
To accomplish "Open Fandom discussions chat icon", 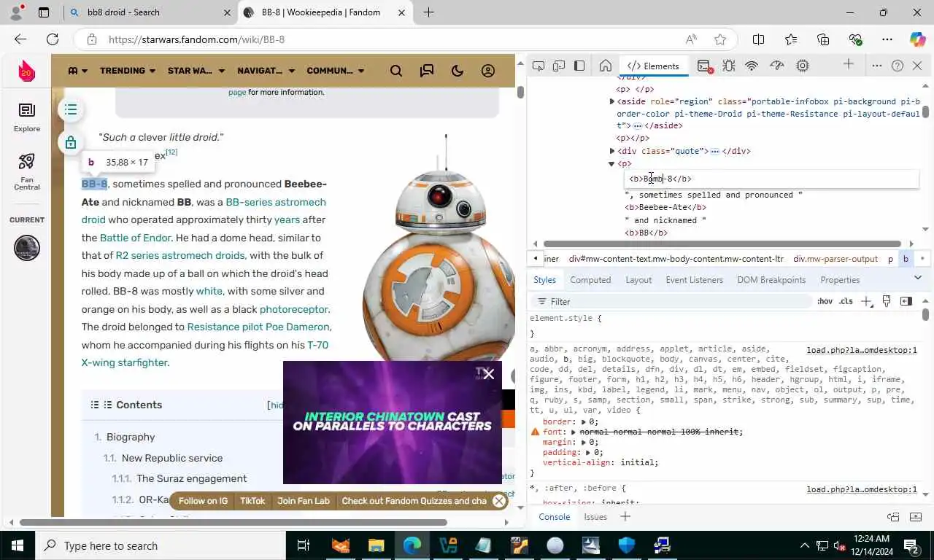I will pyautogui.click(x=427, y=71).
